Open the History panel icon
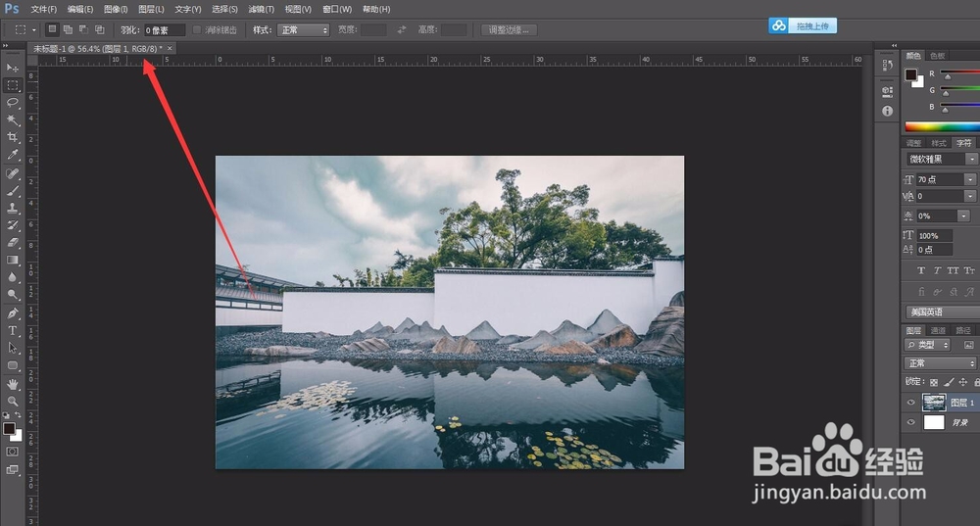The width and height of the screenshot is (980, 526). (887, 65)
